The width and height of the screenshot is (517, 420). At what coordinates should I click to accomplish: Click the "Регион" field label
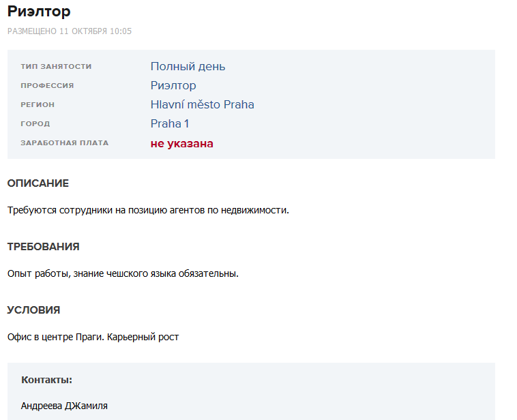38,105
